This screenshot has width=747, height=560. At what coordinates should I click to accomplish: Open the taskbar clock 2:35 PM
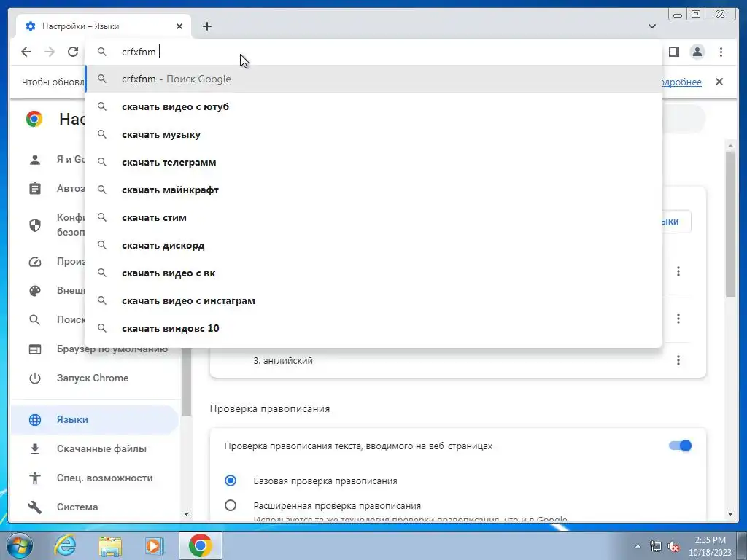[710, 545]
